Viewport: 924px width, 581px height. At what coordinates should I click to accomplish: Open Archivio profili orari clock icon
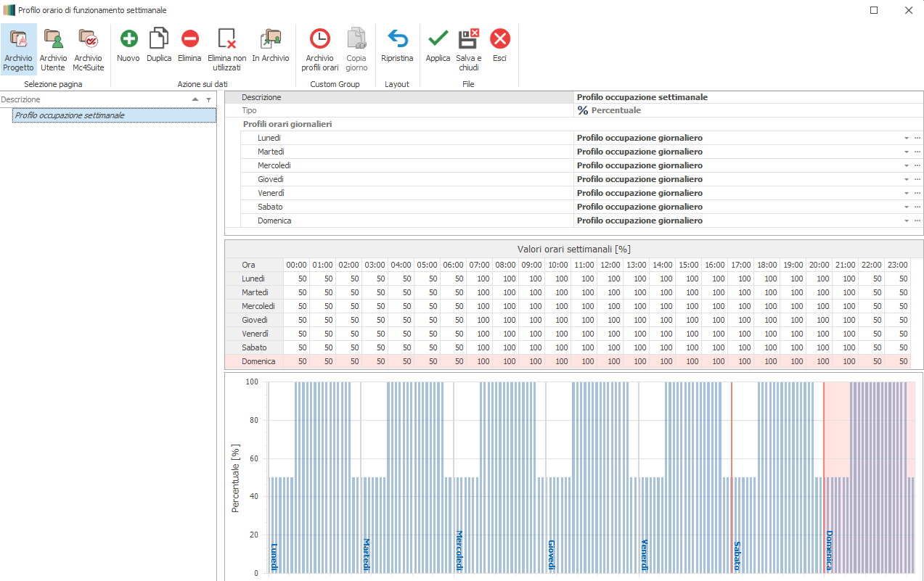[319, 40]
